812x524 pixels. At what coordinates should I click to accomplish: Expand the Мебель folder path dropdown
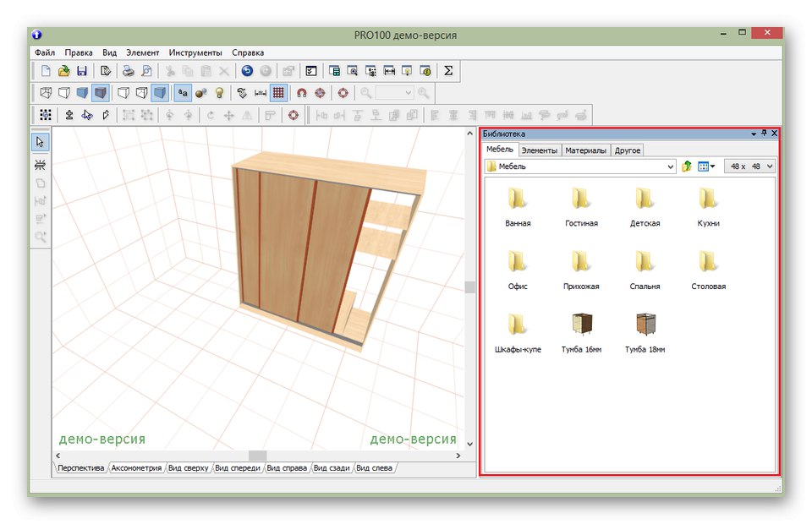pyautogui.click(x=671, y=166)
